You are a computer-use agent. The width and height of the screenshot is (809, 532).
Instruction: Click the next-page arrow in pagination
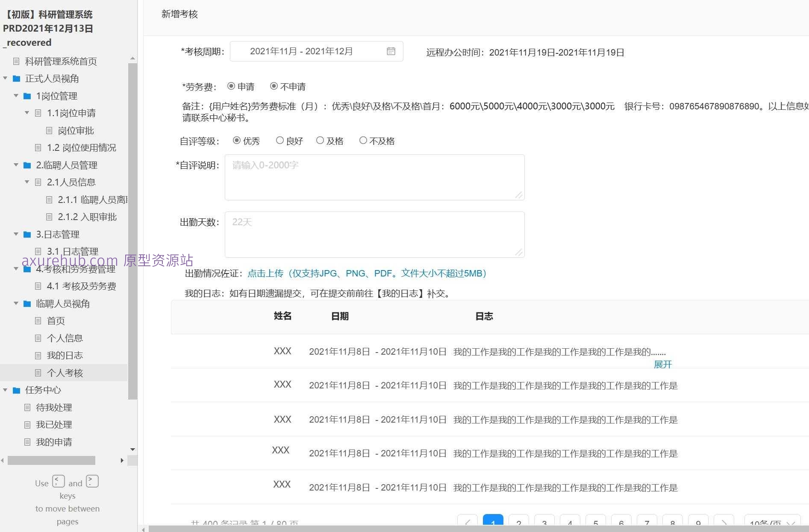coord(724,522)
